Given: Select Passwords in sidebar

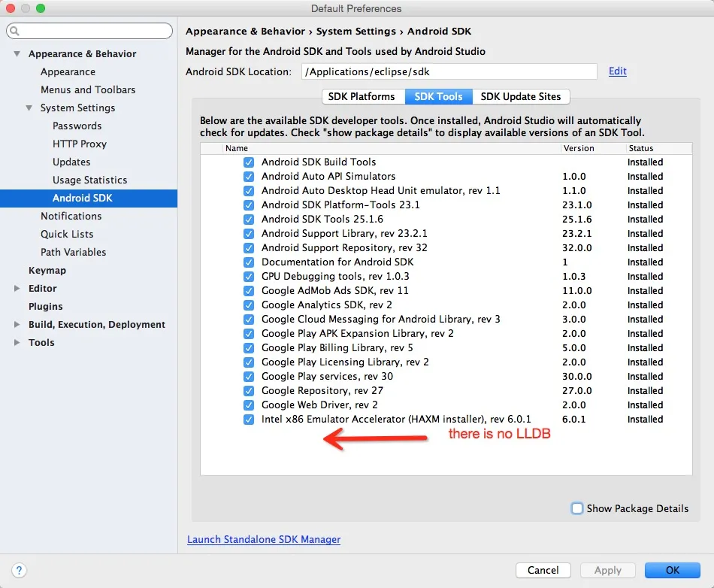Looking at the screenshot, I should pyautogui.click(x=77, y=126).
